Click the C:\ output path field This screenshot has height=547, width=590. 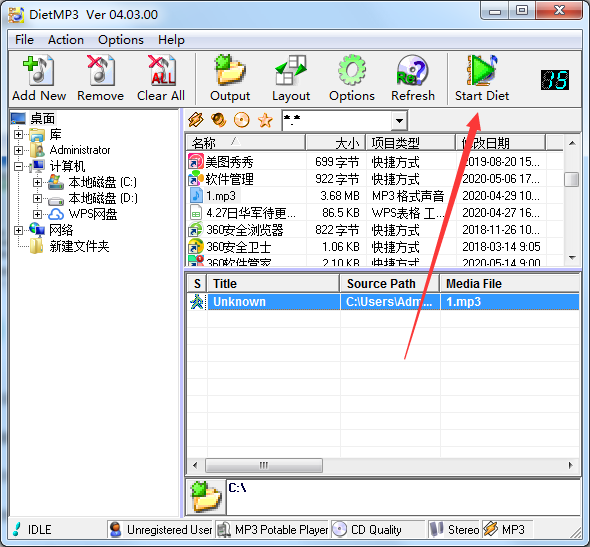tap(403, 497)
